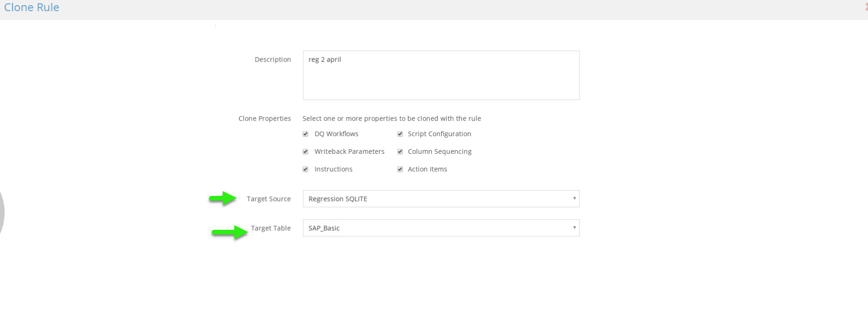Uncheck the Column Sequencing checkbox
Viewport: 868px width, 315px height.
coord(400,151)
